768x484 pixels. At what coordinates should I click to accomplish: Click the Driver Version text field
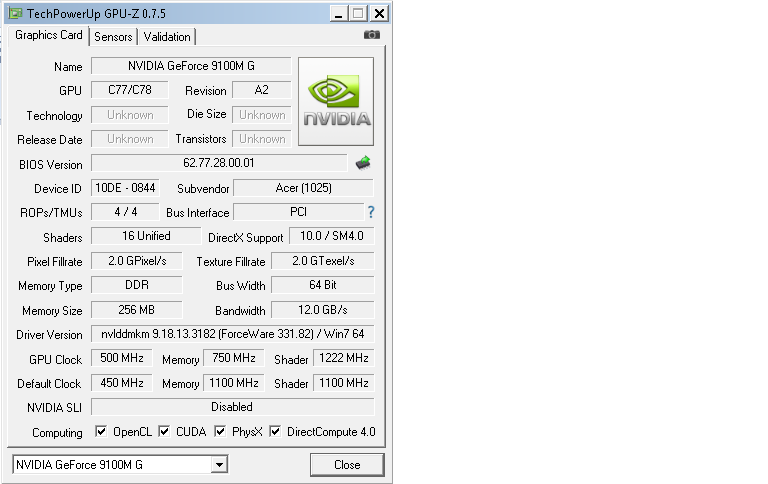[x=233, y=334]
